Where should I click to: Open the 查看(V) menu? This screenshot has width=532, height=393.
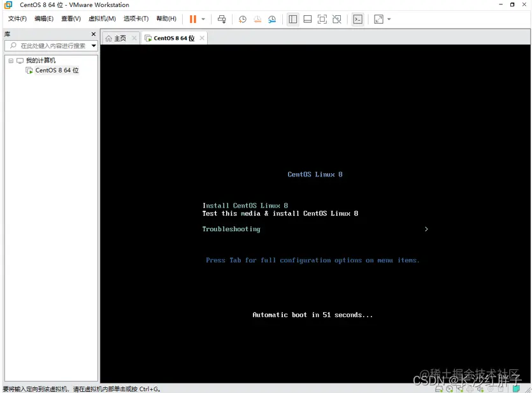click(x=71, y=18)
